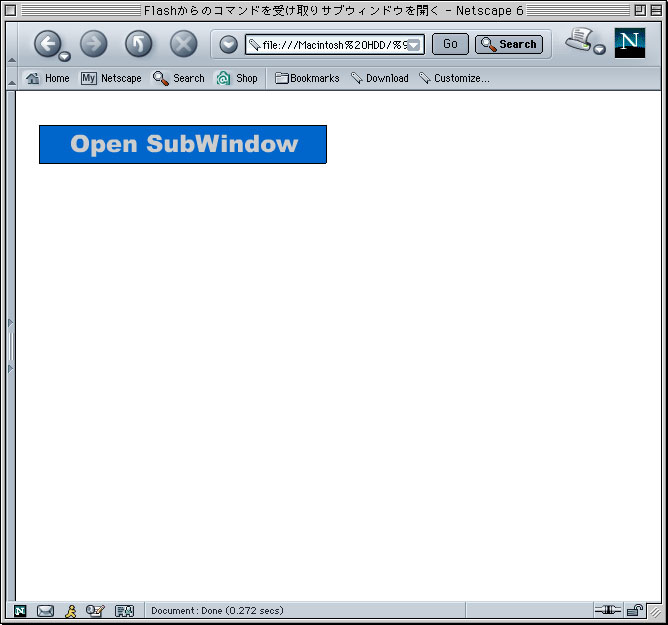Image resolution: width=668 pixels, height=625 pixels.
Task: Open the Back button history dropdown
Action: [x=64, y=56]
